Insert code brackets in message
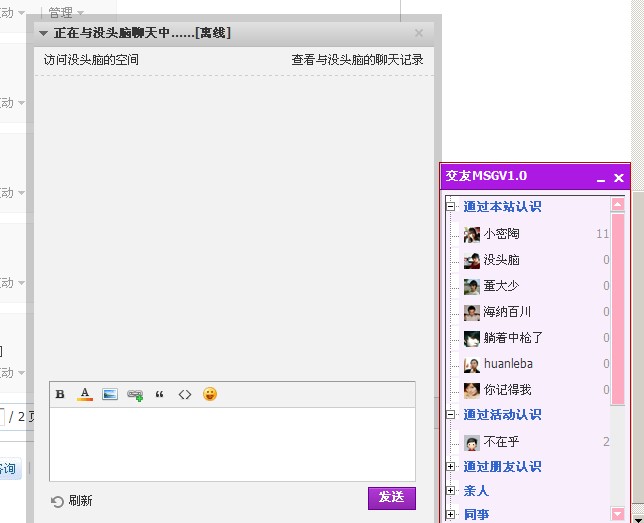The image size is (644, 523). click(185, 395)
